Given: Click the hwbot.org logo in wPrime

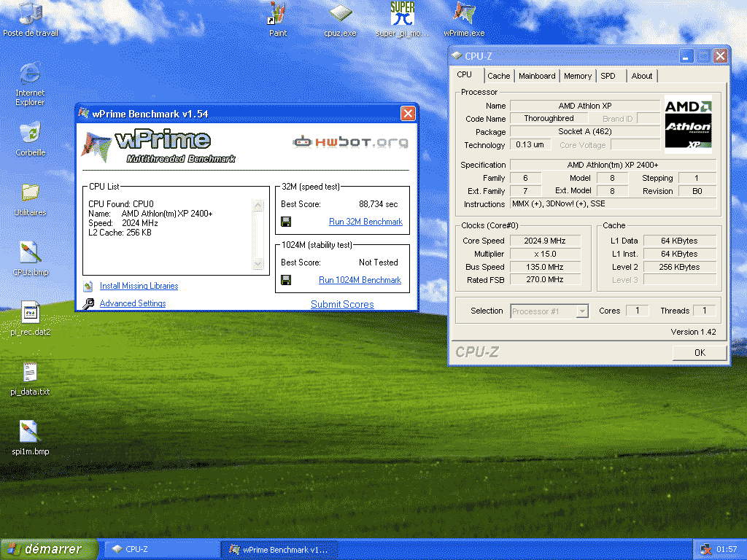Looking at the screenshot, I should click(x=350, y=142).
